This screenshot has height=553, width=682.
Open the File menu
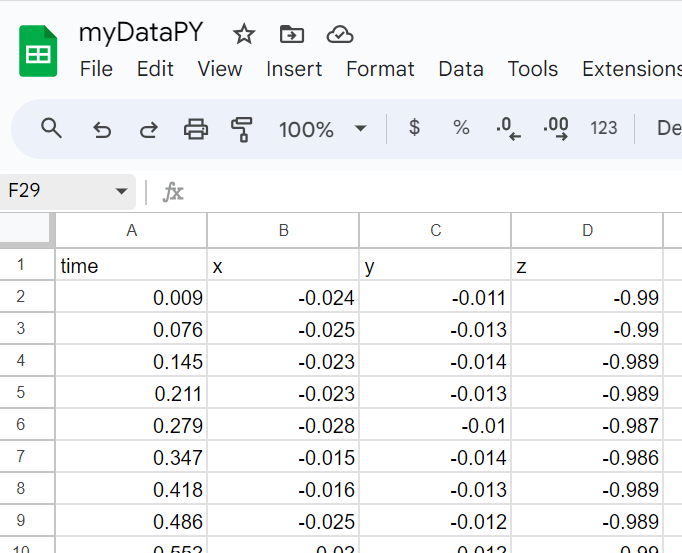coord(96,69)
